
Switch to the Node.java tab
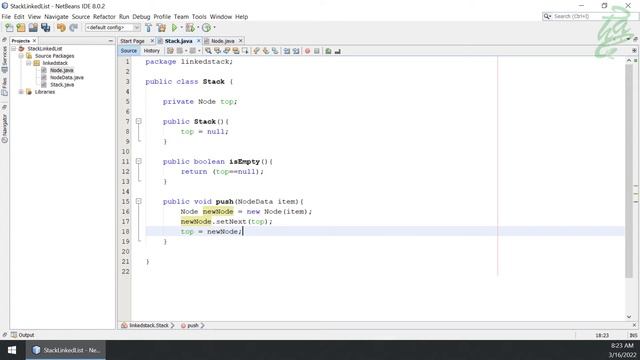(x=222, y=41)
